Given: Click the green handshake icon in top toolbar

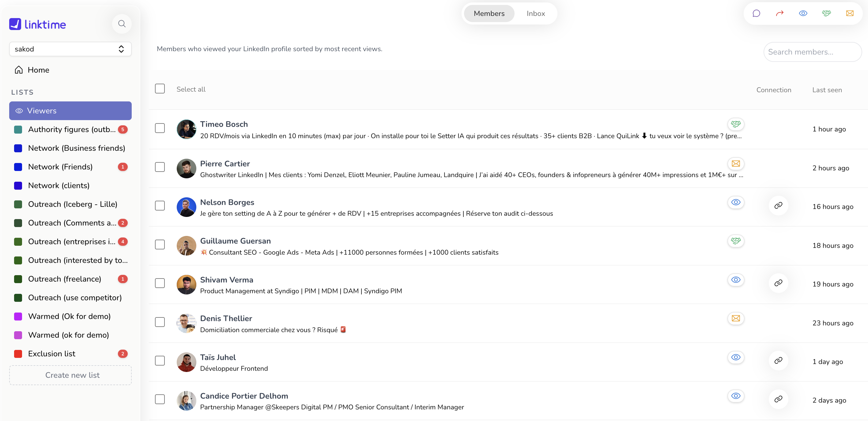Looking at the screenshot, I should (826, 13).
